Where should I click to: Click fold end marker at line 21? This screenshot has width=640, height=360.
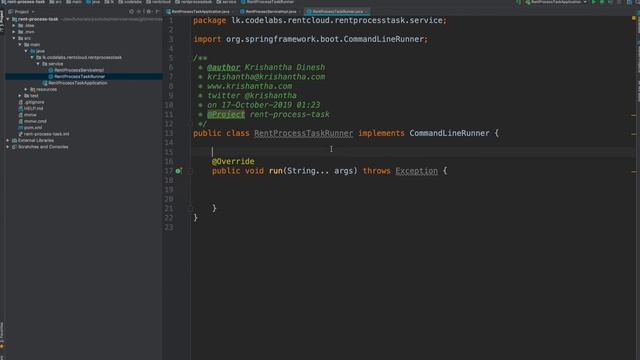tap(190, 209)
